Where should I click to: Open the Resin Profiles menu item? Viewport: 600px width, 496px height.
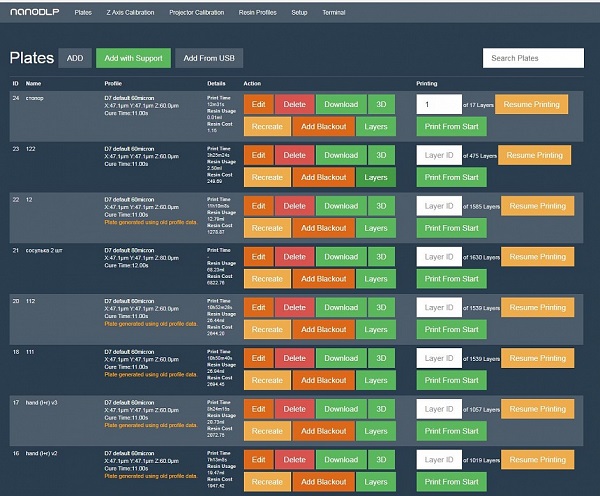click(x=258, y=13)
